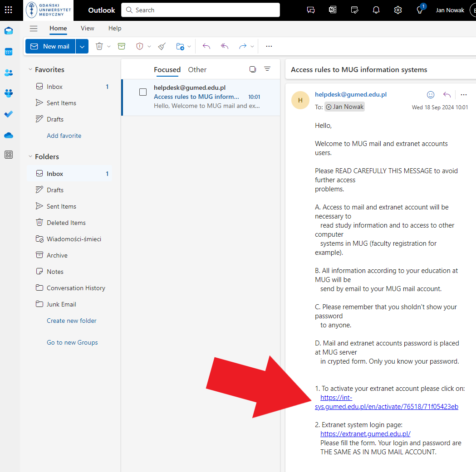Collapse the Favorites section
This screenshot has height=472, width=476.
pos(30,69)
